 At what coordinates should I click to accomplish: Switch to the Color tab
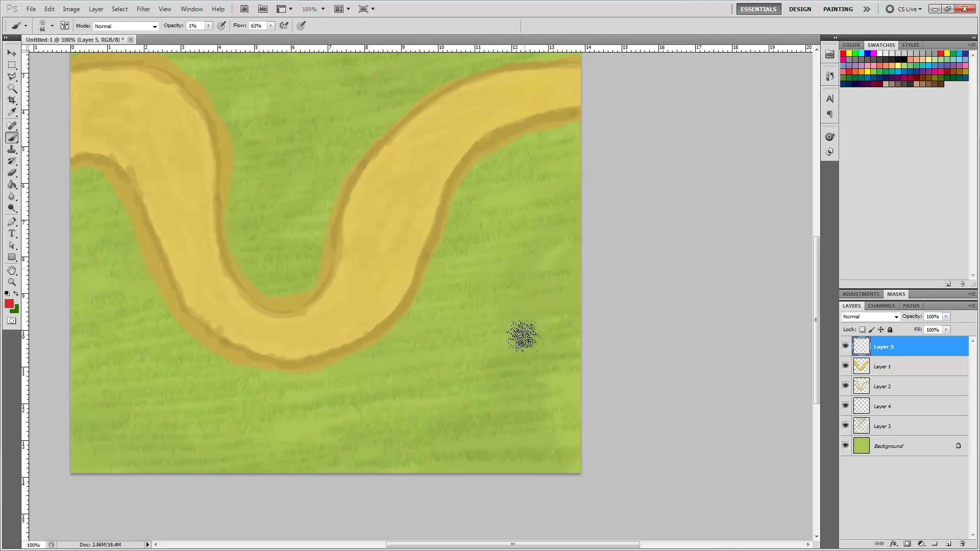tap(851, 45)
